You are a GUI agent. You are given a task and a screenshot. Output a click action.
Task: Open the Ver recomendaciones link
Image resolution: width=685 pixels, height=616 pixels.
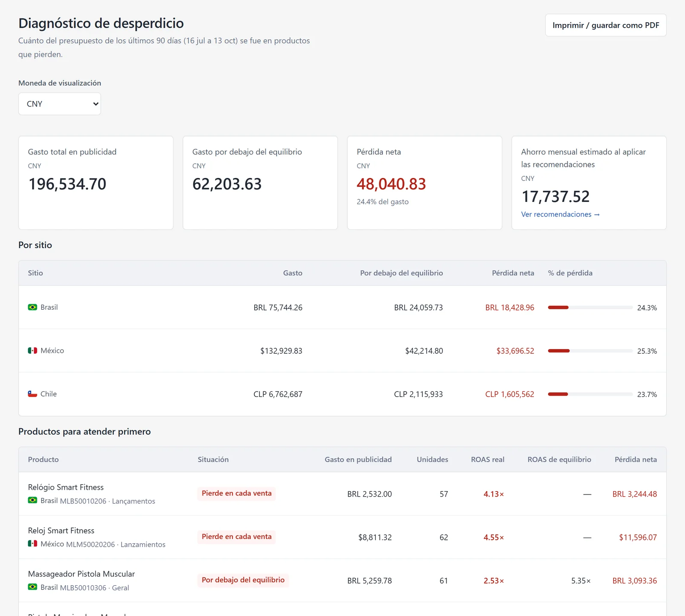click(560, 214)
